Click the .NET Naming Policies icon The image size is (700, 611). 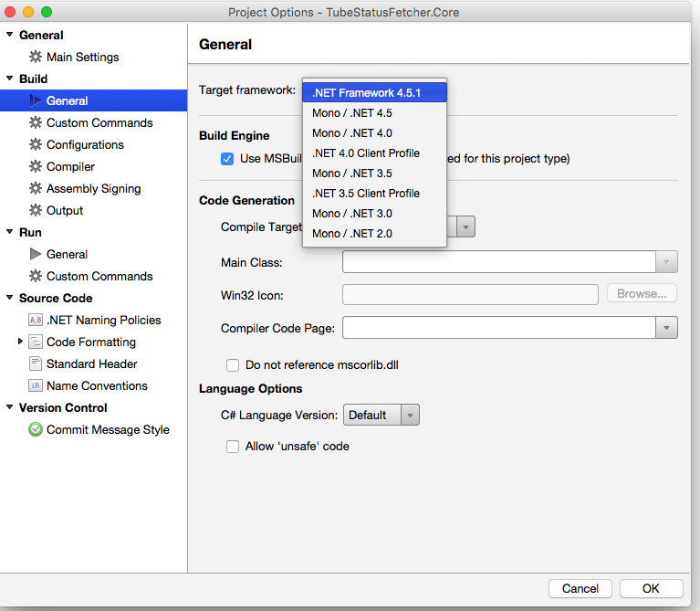tap(36, 320)
